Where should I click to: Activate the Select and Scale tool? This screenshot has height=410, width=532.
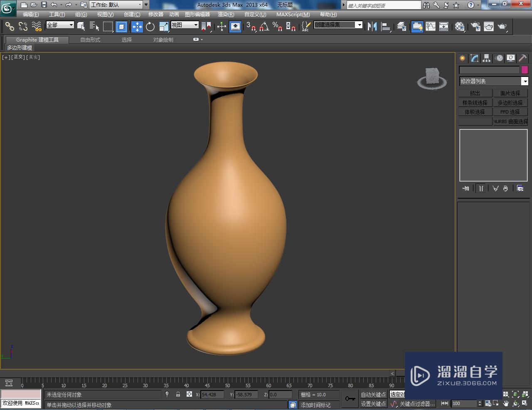point(164,27)
